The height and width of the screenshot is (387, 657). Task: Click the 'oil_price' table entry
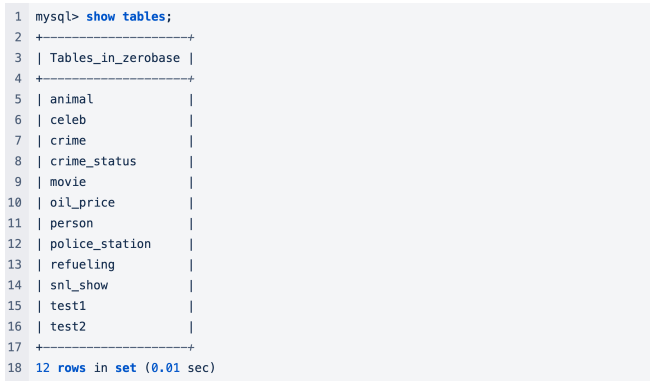tap(82, 203)
